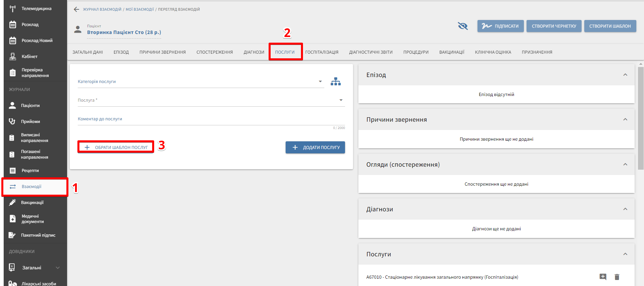Image resolution: width=644 pixels, height=286 pixels.
Task: Expand the Загальні section in the sidebar
Action: click(x=57, y=268)
